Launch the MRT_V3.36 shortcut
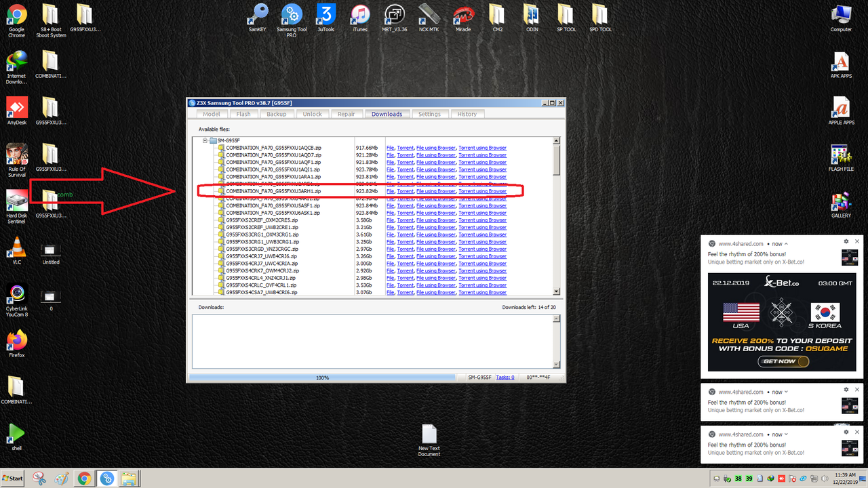 [x=394, y=18]
